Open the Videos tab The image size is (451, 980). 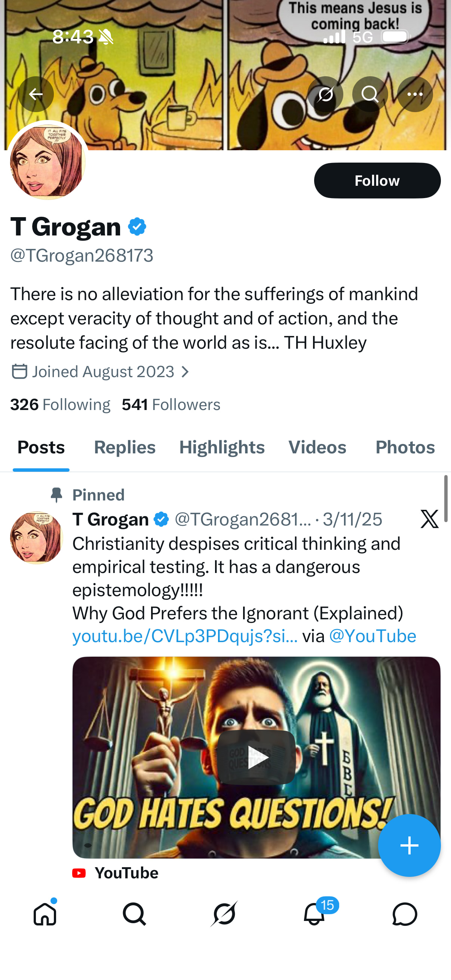pyautogui.click(x=317, y=447)
